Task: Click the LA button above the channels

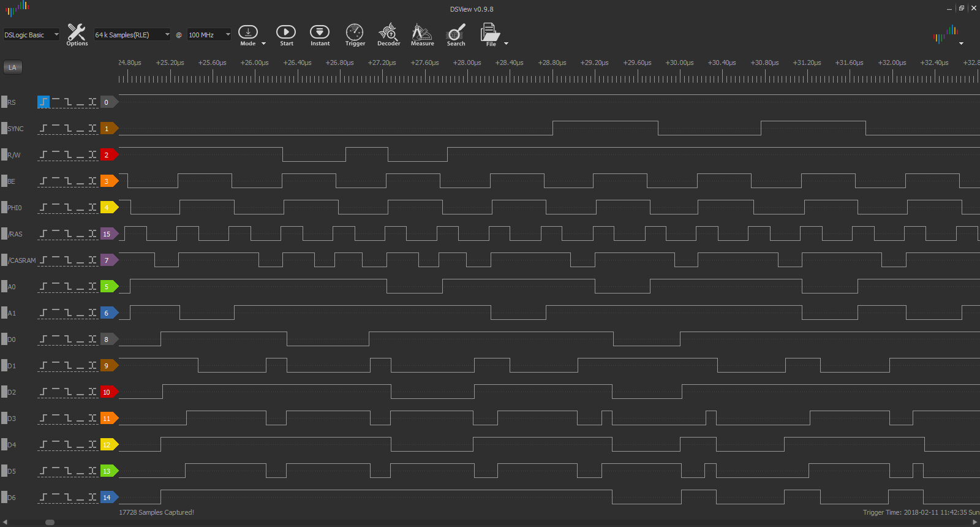Action: [12, 67]
